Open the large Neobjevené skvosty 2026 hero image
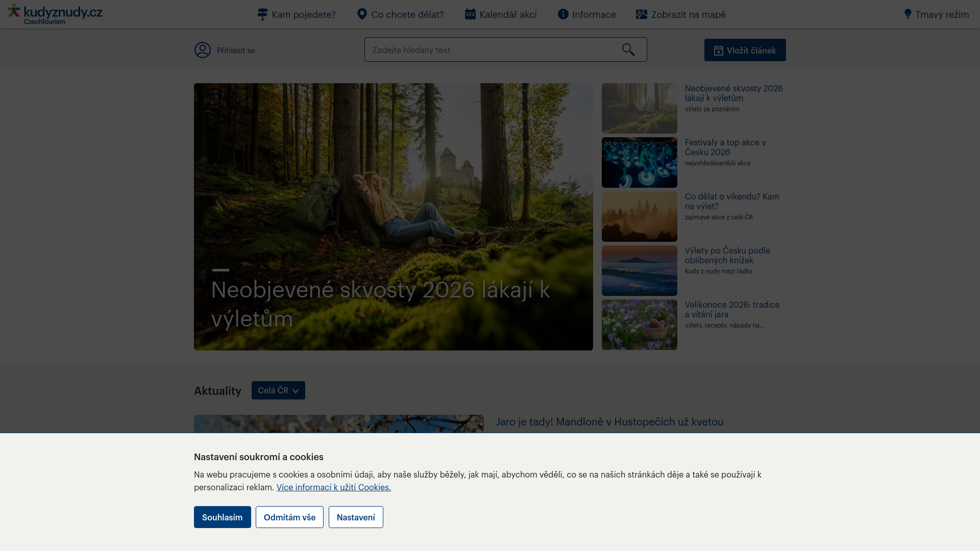 click(394, 217)
